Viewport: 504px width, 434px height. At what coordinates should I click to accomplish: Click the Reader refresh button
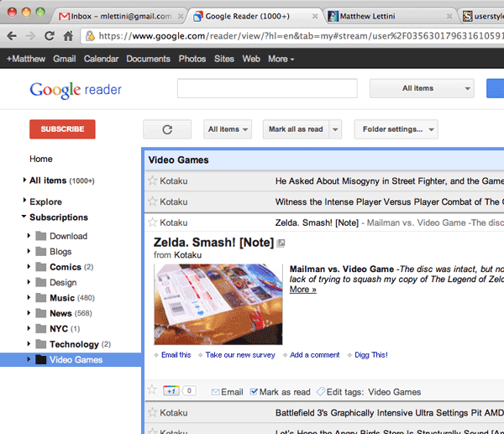[167, 129]
